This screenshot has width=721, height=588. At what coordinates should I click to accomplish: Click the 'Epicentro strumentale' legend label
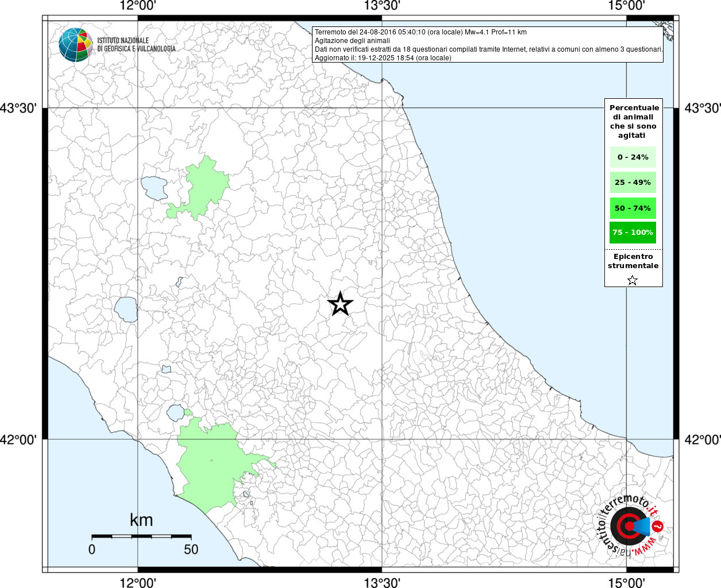coord(633,261)
